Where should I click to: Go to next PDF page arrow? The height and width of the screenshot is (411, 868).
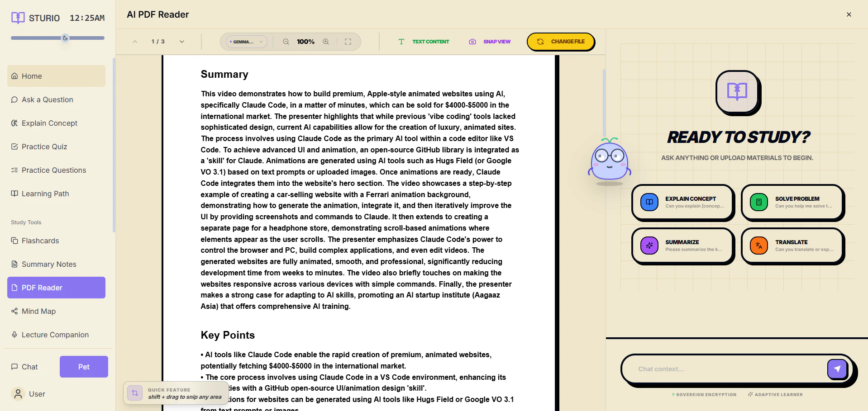point(182,42)
